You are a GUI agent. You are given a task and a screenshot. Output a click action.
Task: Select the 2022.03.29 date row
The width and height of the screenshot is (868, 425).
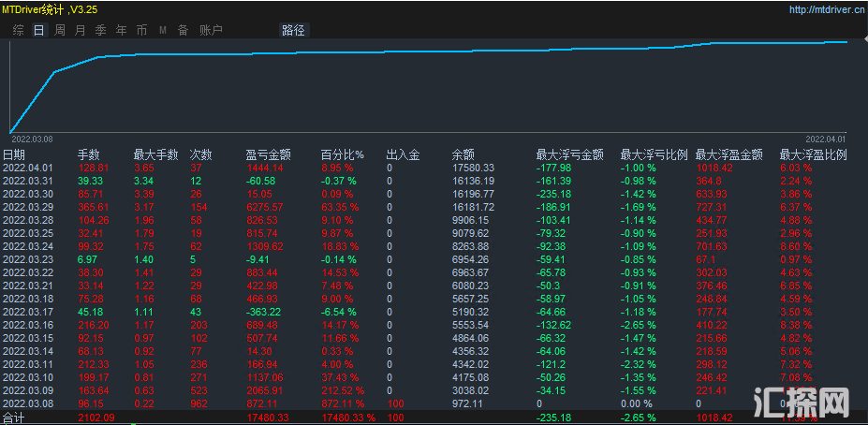coord(28,207)
